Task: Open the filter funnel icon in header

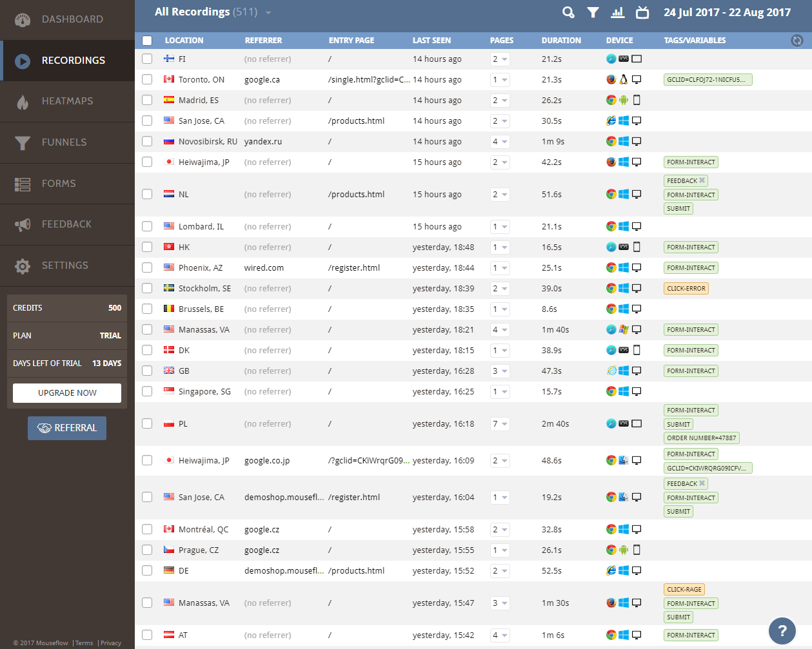Action: [x=593, y=12]
